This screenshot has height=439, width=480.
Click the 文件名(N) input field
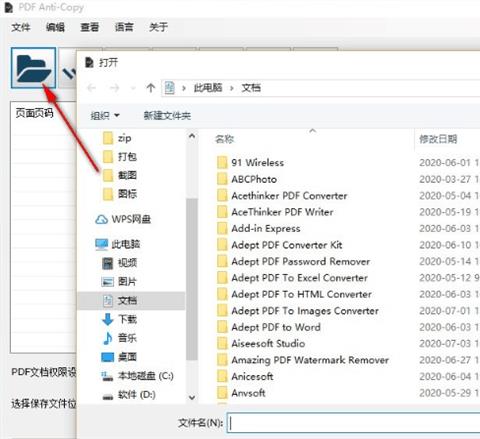353,423
